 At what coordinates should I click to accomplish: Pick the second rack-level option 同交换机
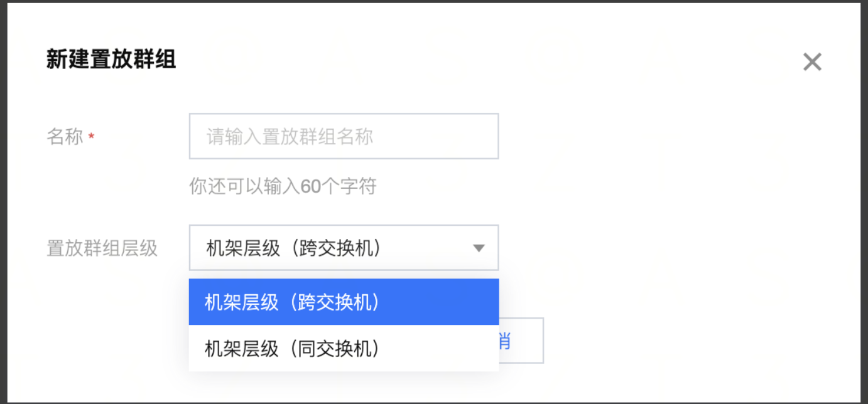[x=292, y=348]
